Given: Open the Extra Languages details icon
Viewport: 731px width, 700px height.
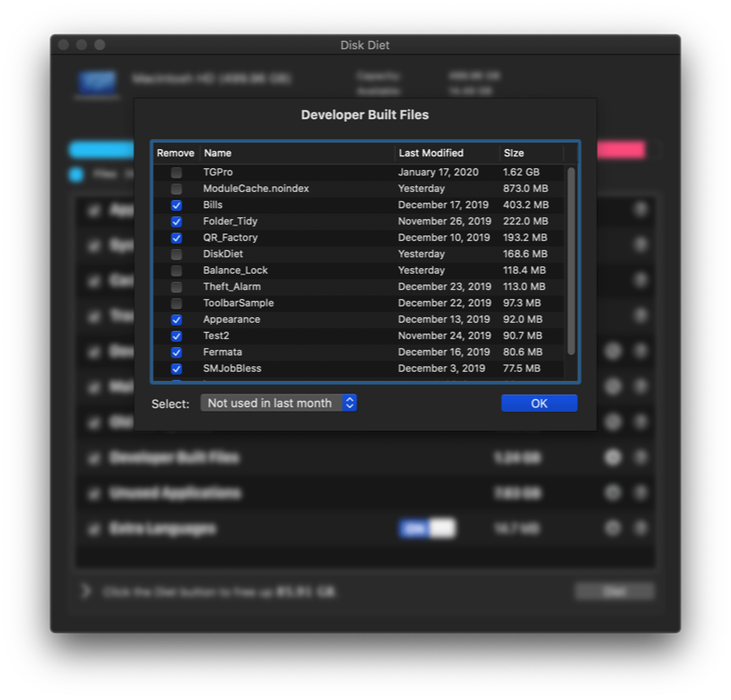Looking at the screenshot, I should point(613,528).
